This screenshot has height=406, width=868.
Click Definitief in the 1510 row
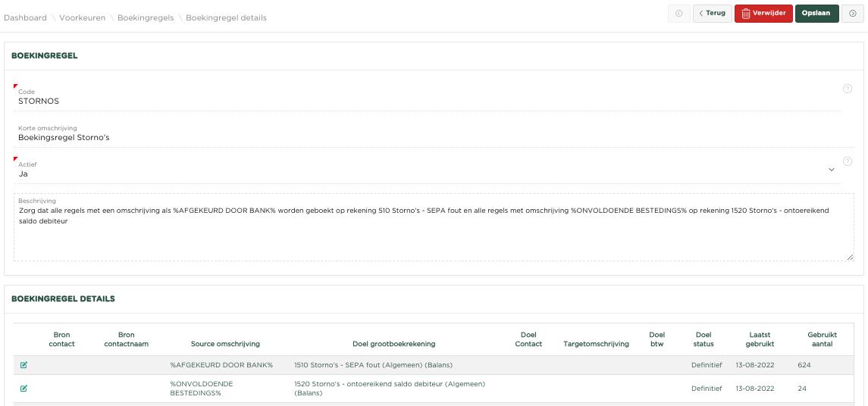(x=707, y=365)
